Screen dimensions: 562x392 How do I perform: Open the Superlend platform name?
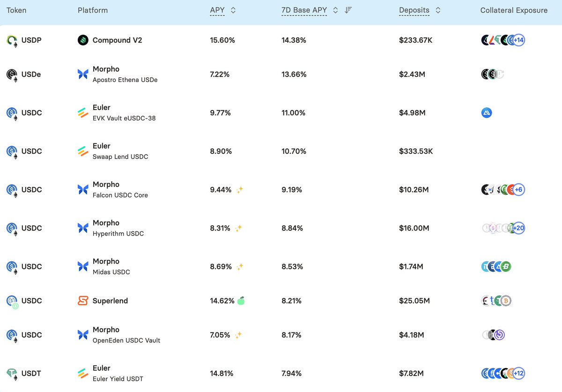(110, 301)
